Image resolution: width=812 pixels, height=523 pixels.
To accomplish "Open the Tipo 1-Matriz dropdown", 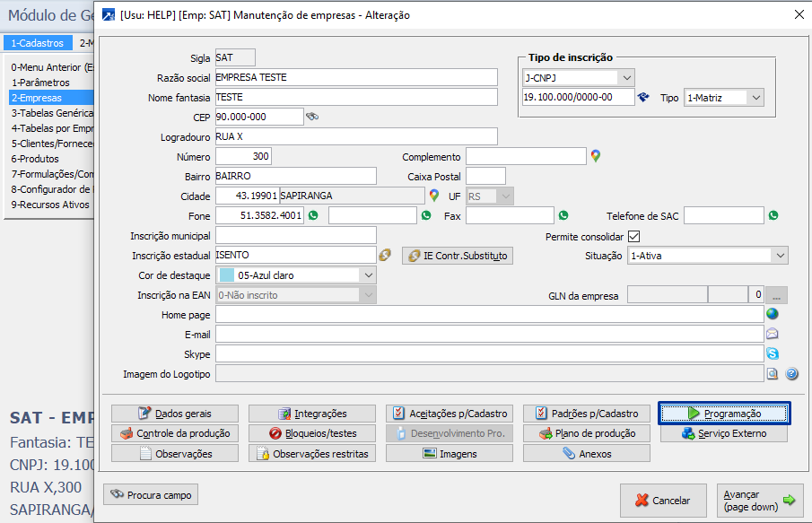I will coord(755,97).
